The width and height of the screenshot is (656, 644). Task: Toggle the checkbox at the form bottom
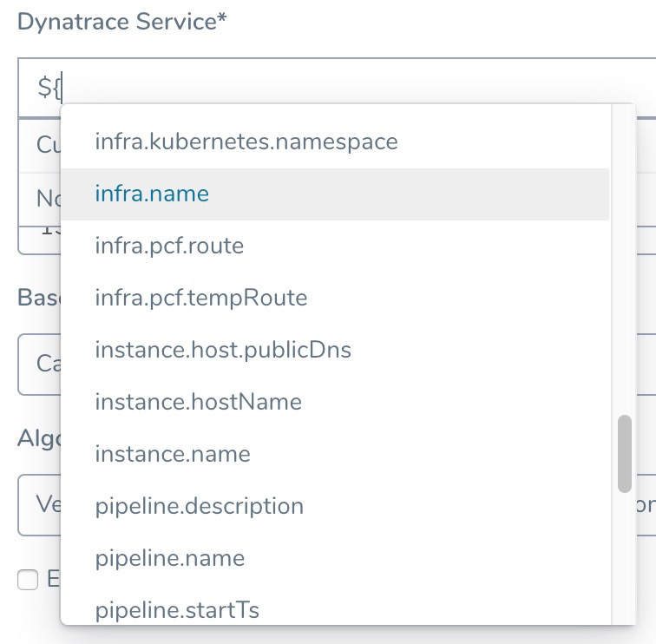[x=28, y=580]
